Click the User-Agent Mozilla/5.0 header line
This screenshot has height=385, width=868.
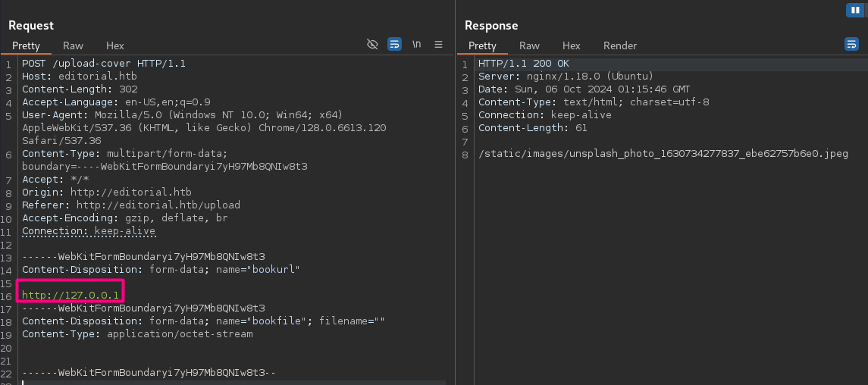click(x=183, y=115)
